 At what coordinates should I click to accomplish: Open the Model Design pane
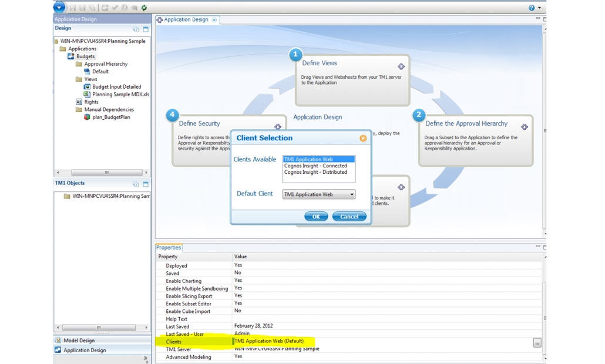coord(102,341)
